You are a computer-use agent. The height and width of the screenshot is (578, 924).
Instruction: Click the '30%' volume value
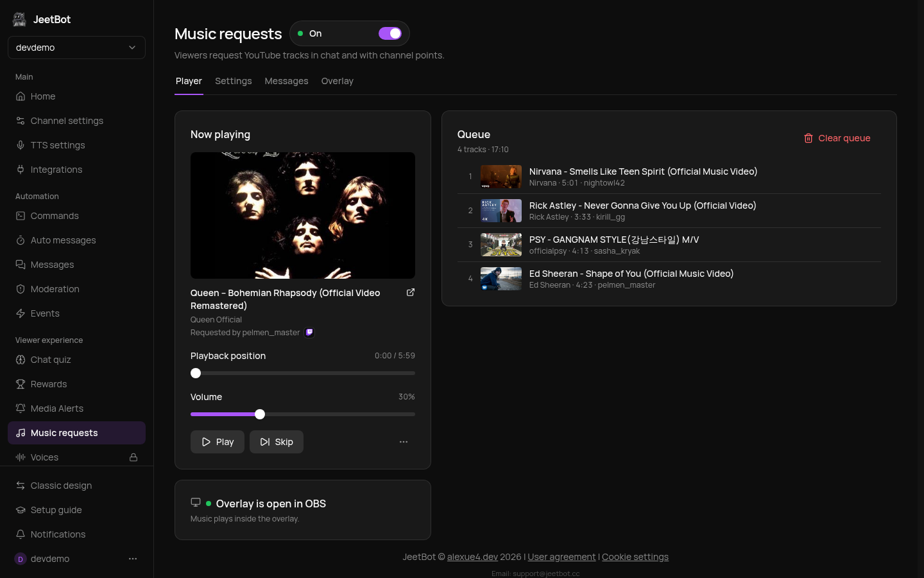coord(407,397)
